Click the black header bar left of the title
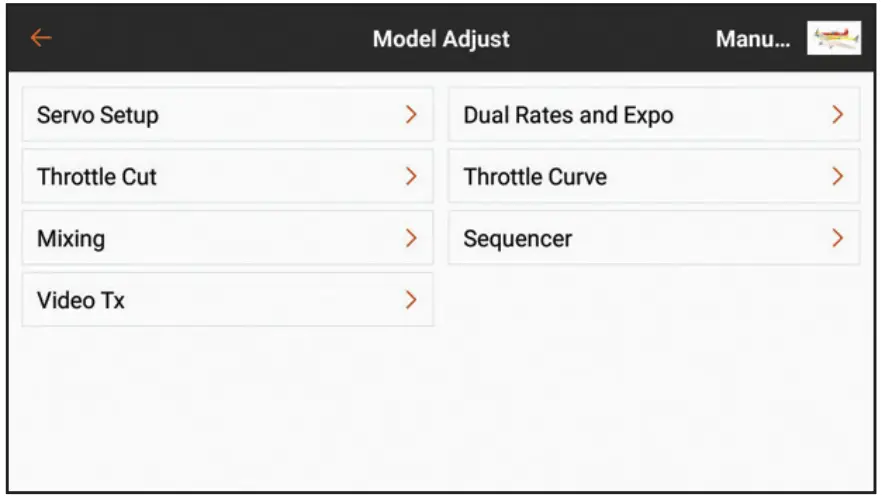Viewport: 885px width, 502px height. (200, 40)
